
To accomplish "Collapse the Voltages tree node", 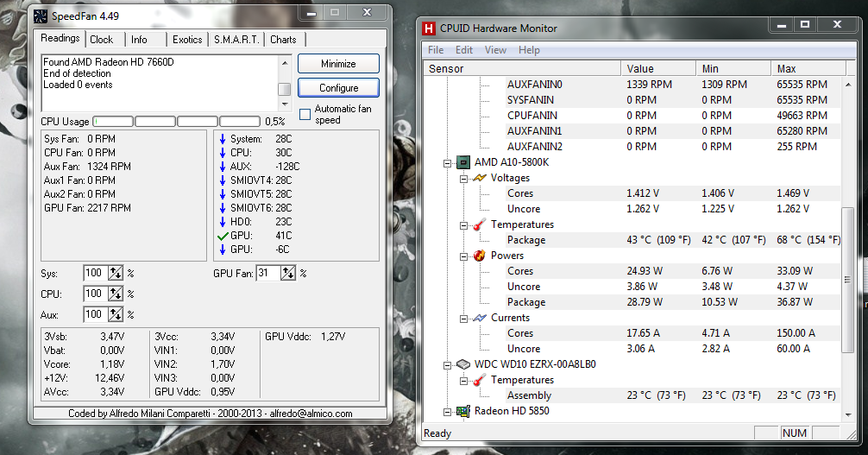I will pos(464,179).
